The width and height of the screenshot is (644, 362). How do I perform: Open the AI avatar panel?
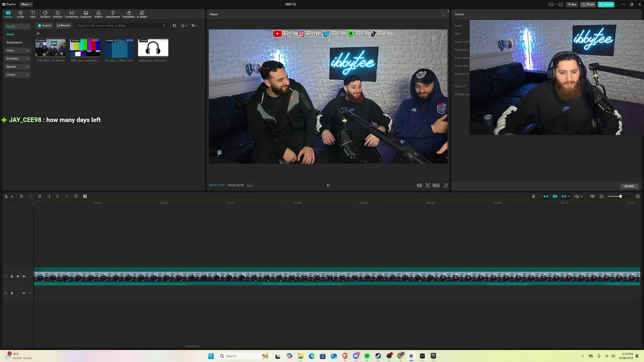point(142,14)
